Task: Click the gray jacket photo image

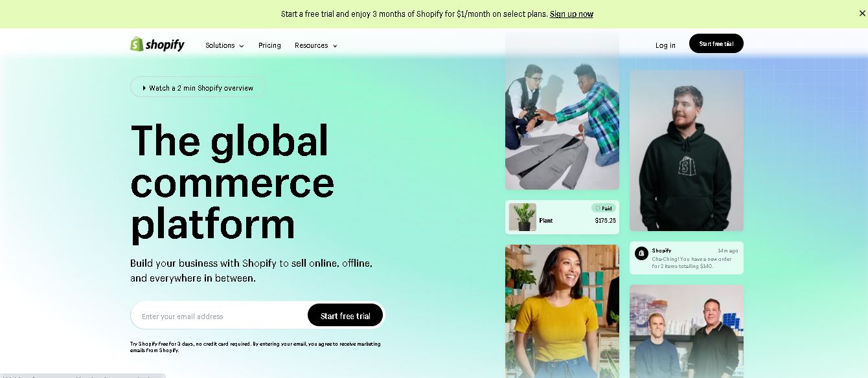Action: 562,110
